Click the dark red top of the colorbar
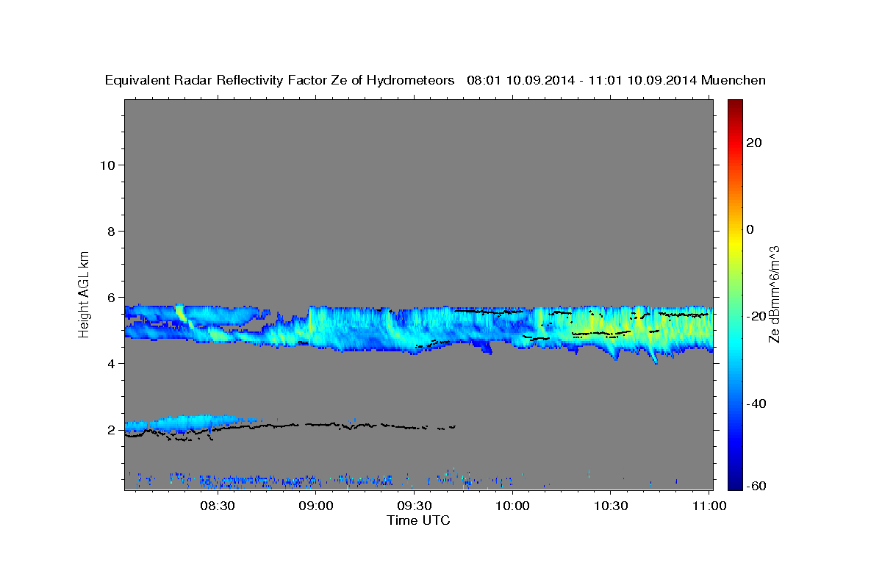The height and width of the screenshot is (588, 882). [734, 105]
